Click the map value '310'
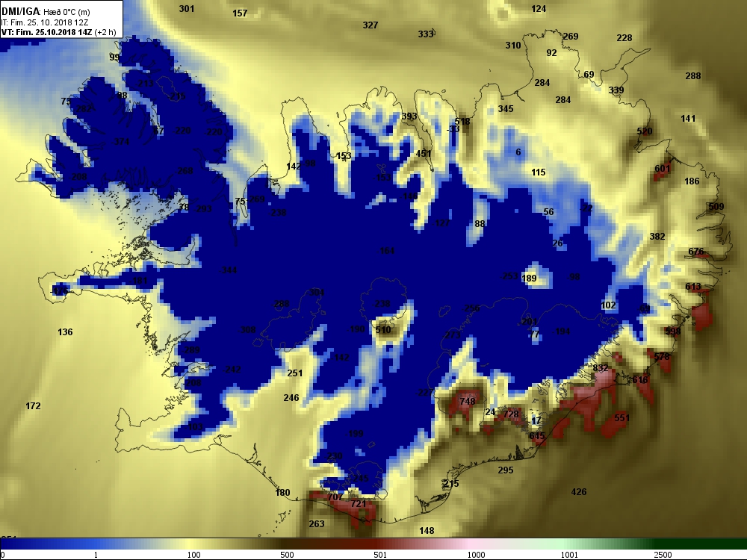Screen dimensions: 747x560 513,46
